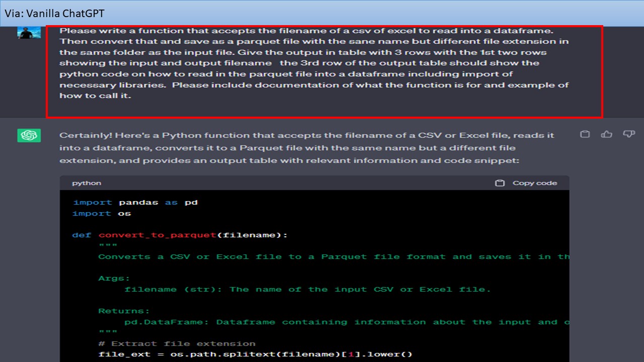Viewport: 644px width, 362px height.
Task: Click the thumbs down icon
Action: (628, 134)
